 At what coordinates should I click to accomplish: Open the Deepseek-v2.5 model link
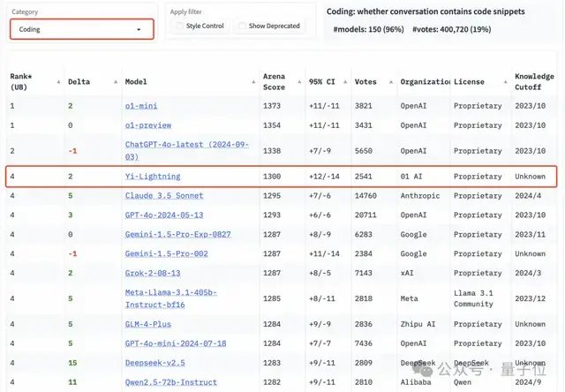[154, 361]
